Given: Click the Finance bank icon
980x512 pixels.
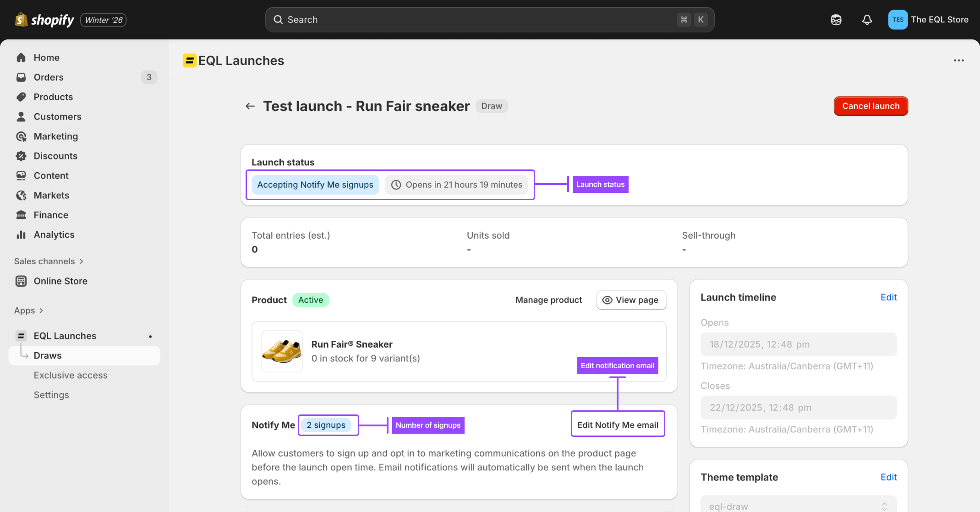Looking at the screenshot, I should (x=21, y=215).
